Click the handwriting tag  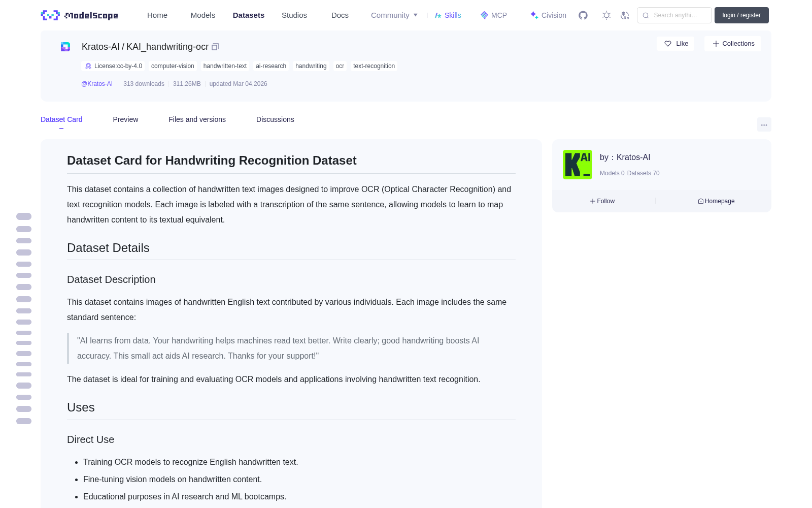(311, 66)
